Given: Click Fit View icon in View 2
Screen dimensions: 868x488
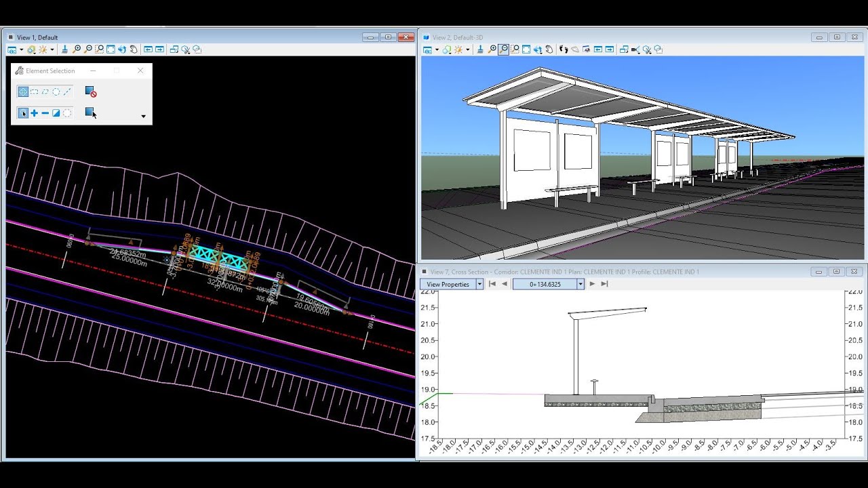Looking at the screenshot, I should (x=526, y=49).
